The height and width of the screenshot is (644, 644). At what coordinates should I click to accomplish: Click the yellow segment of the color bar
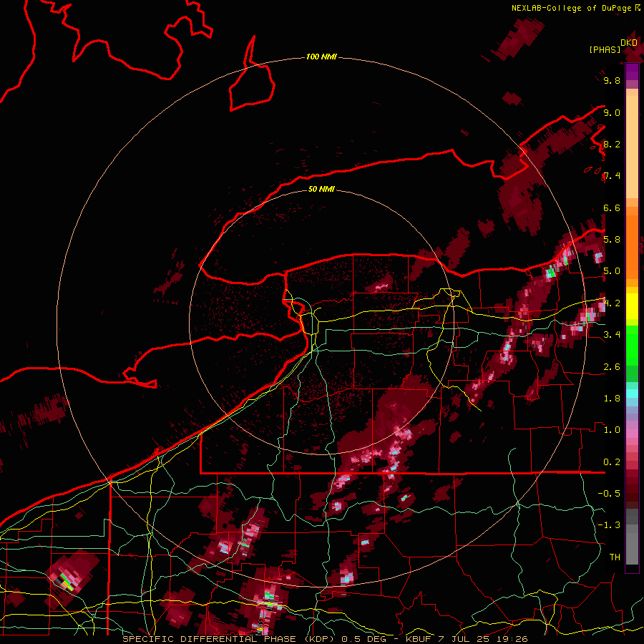coord(632,306)
